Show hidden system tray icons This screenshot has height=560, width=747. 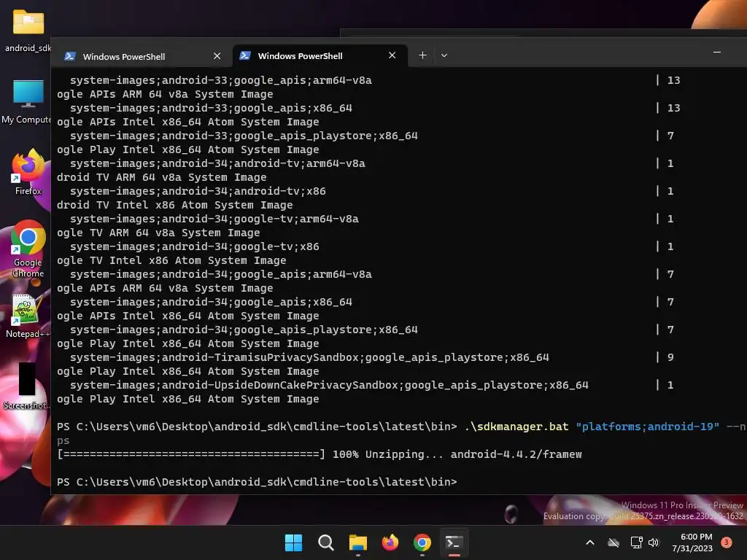pyautogui.click(x=589, y=542)
